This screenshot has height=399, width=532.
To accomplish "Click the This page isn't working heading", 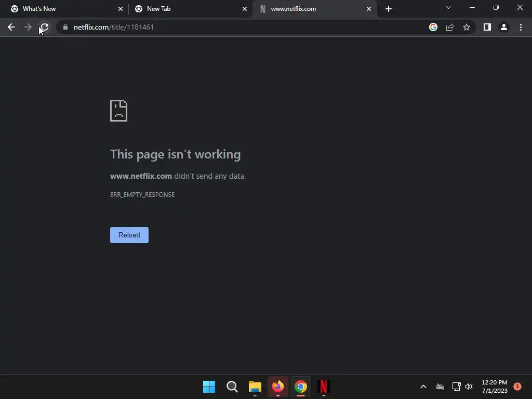I will point(176,154).
